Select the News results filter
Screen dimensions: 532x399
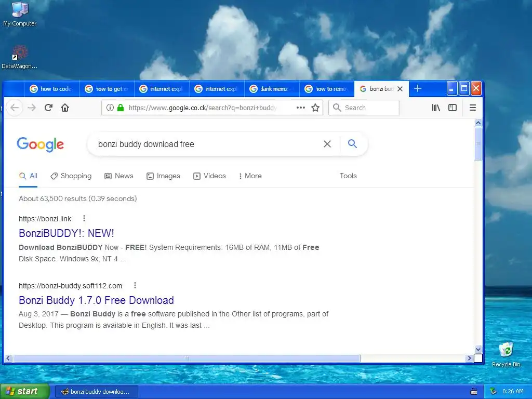[x=119, y=176]
